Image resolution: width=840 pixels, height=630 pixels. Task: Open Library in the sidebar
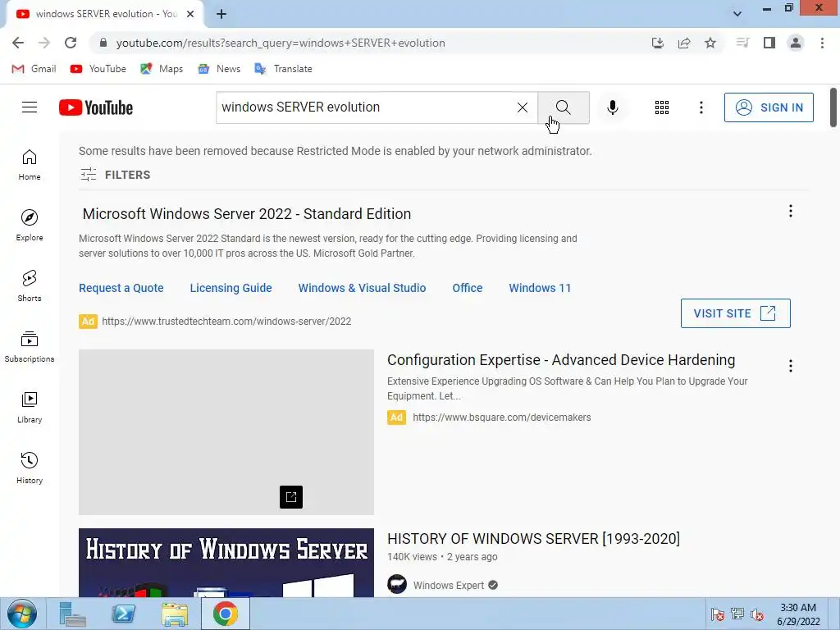coord(30,407)
